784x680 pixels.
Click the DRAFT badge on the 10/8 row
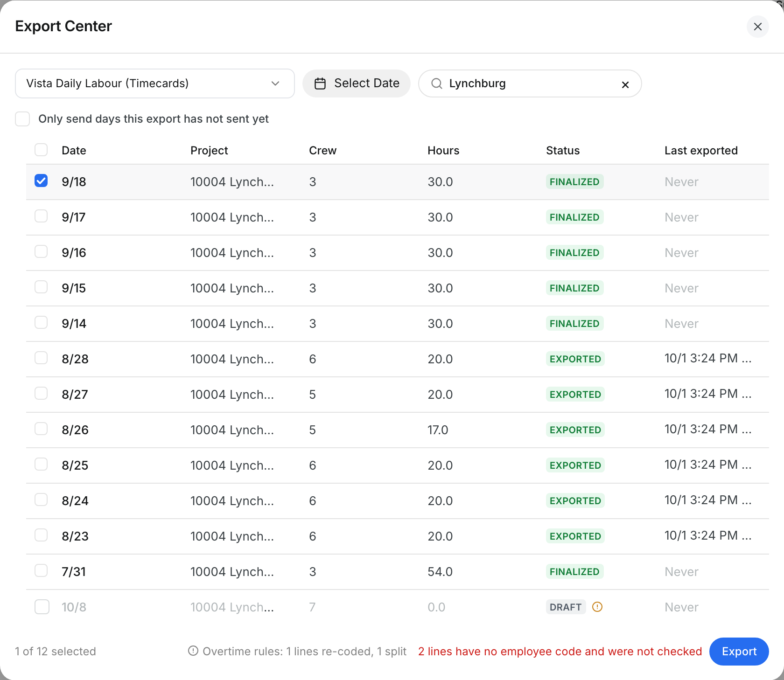[566, 607]
